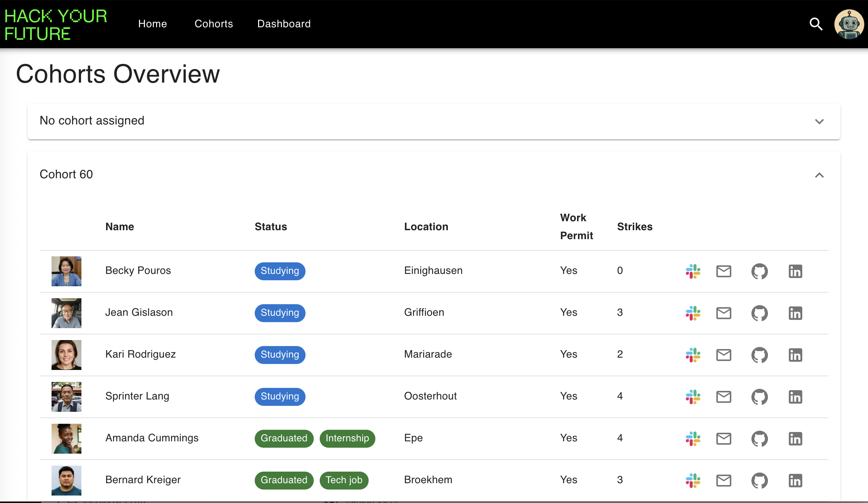Click the Cohort 60 header title
Screen dimensions: 868x503
66,175
